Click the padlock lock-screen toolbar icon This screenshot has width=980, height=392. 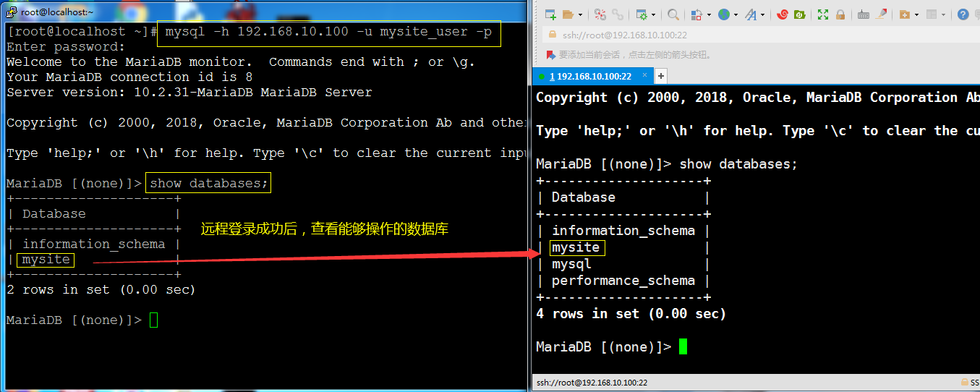pos(840,14)
